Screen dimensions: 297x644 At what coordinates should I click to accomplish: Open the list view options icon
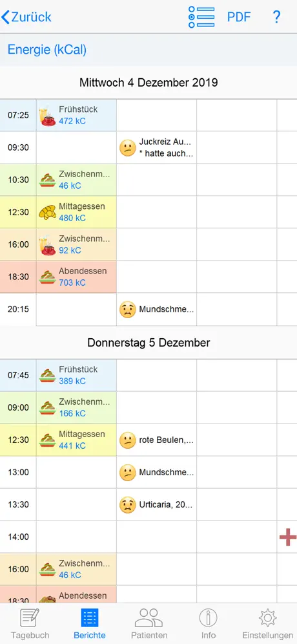pyautogui.click(x=201, y=17)
